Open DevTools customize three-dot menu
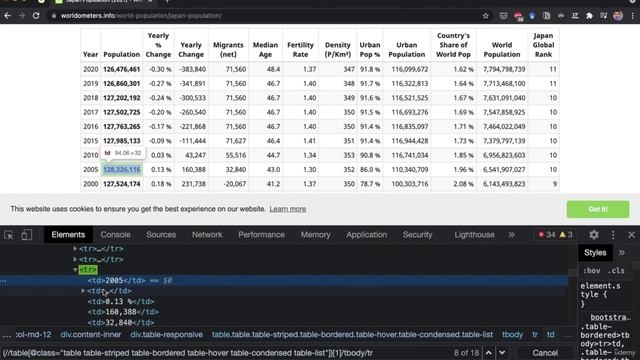This screenshot has height=360, width=640. pyautogui.click(x=613, y=235)
